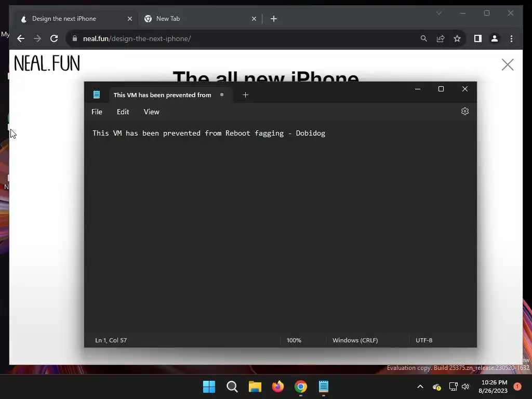Go back in Chrome history

click(21, 38)
